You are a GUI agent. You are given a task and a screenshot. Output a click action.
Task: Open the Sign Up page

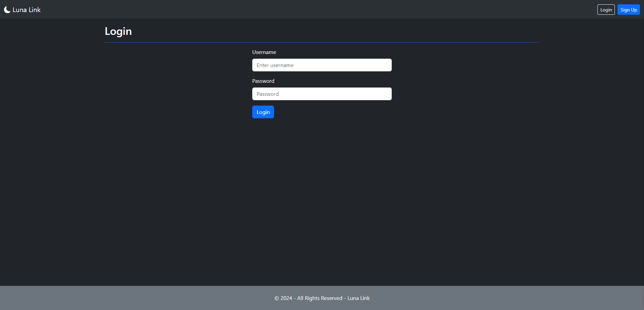click(x=629, y=10)
